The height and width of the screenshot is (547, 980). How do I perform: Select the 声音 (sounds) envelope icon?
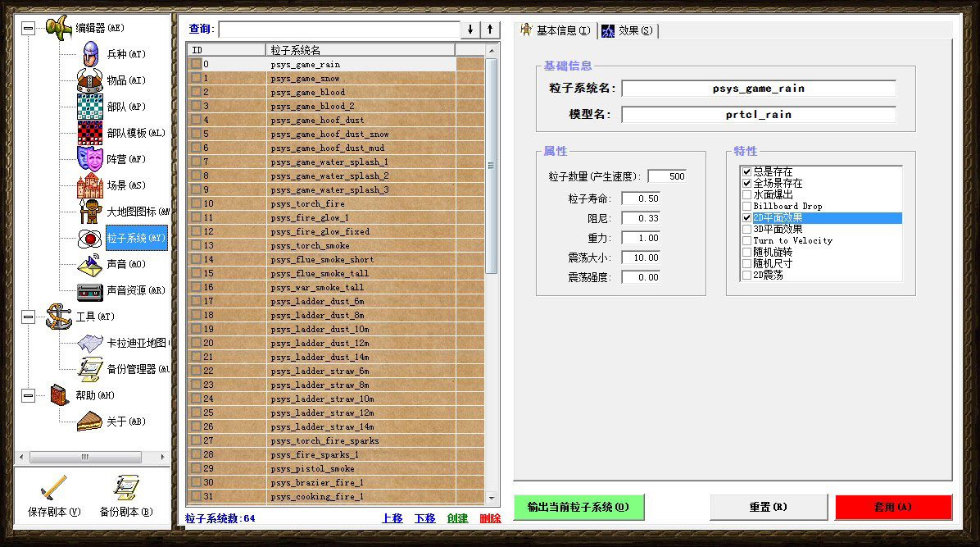pos(89,264)
